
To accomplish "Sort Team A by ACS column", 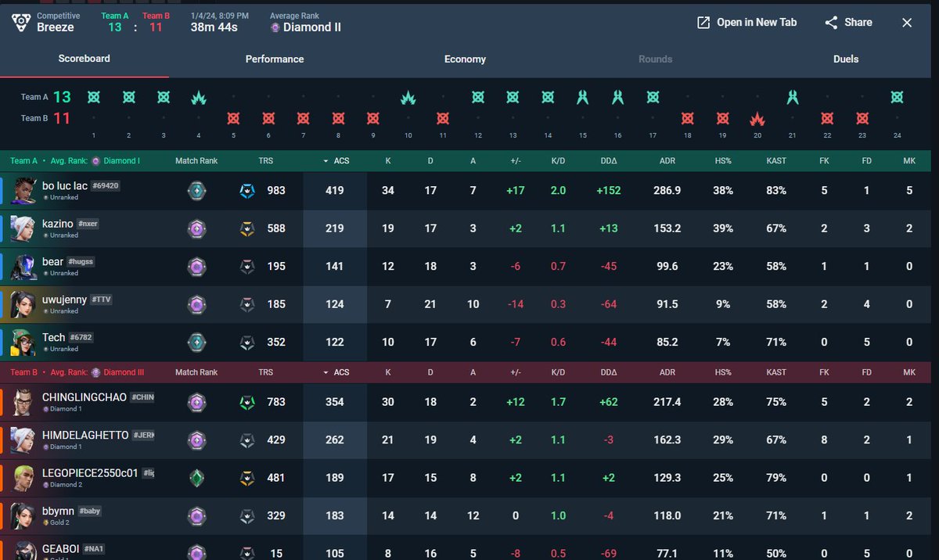I will click(335, 161).
